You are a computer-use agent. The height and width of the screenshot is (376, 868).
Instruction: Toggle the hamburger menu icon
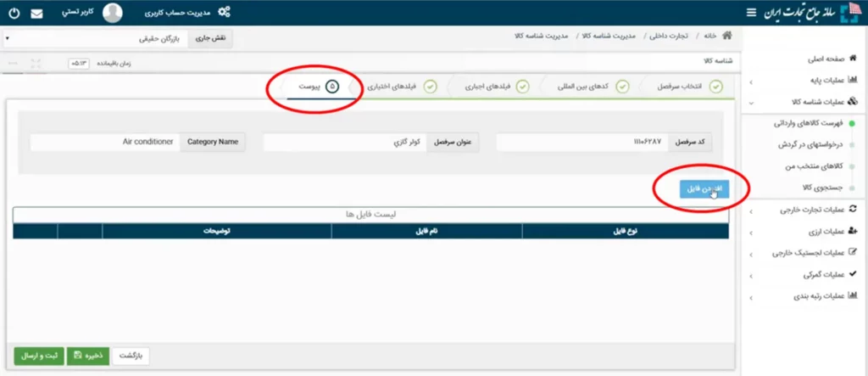751,12
